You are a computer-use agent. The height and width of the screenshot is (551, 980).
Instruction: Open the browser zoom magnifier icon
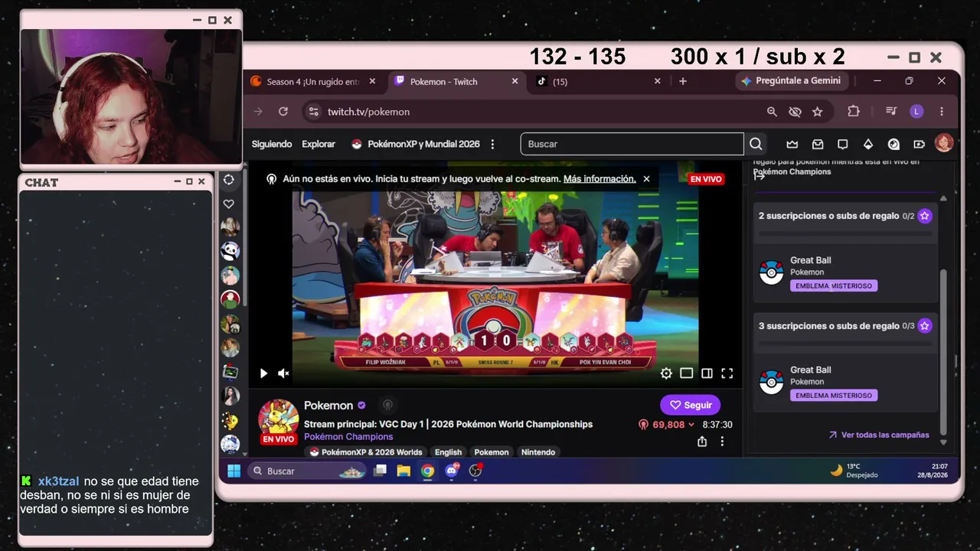[772, 112]
